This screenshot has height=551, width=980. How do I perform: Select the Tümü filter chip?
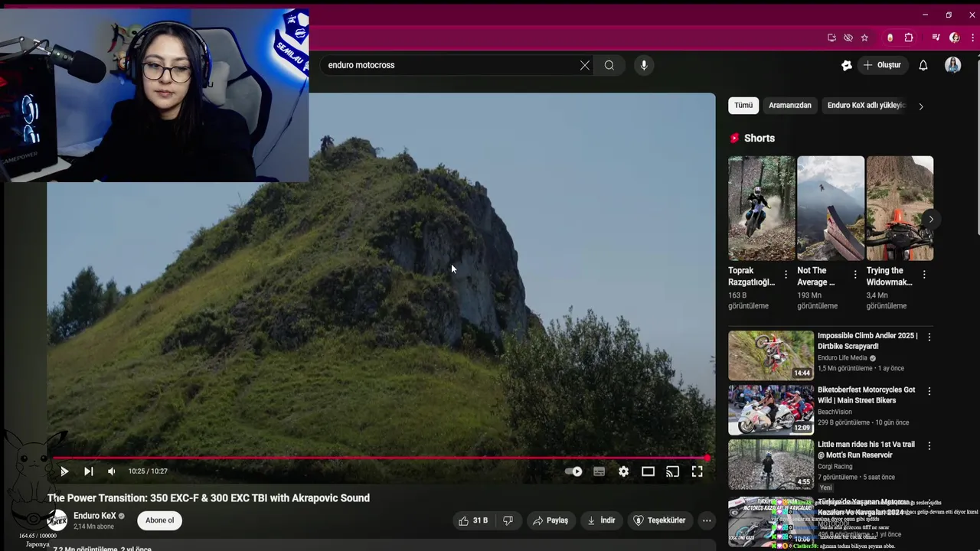[743, 106]
